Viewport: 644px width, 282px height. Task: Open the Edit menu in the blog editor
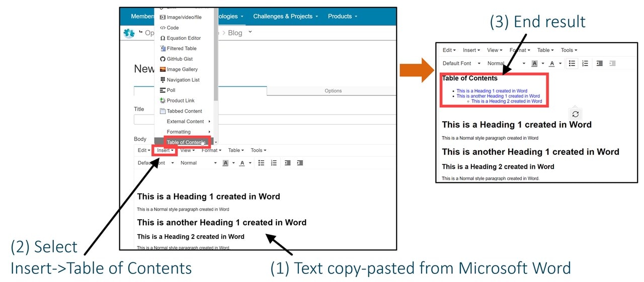pos(144,150)
